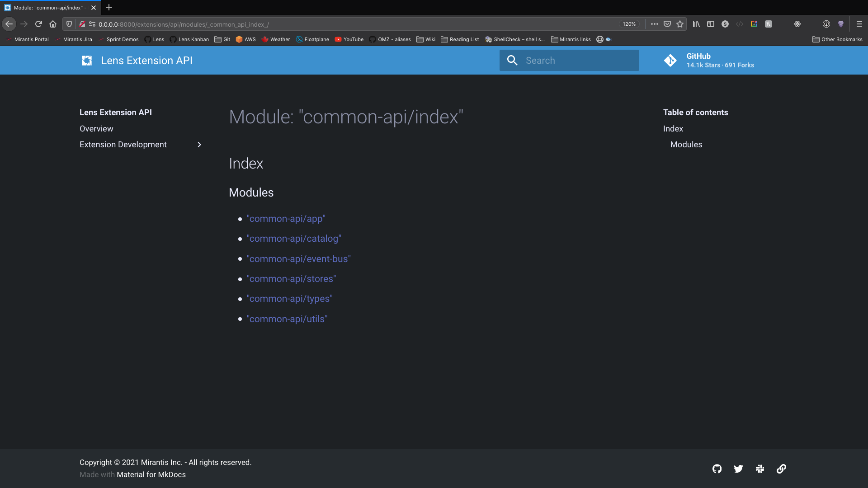Open the Mirantis Portal bookmark
The width and height of the screenshot is (868, 488).
point(27,39)
